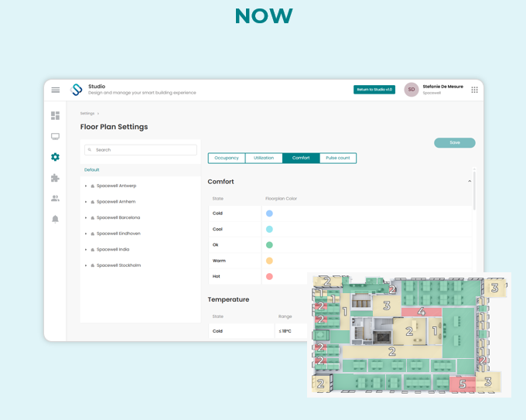Expand the Spacewell Antwerp tree node

(86, 186)
